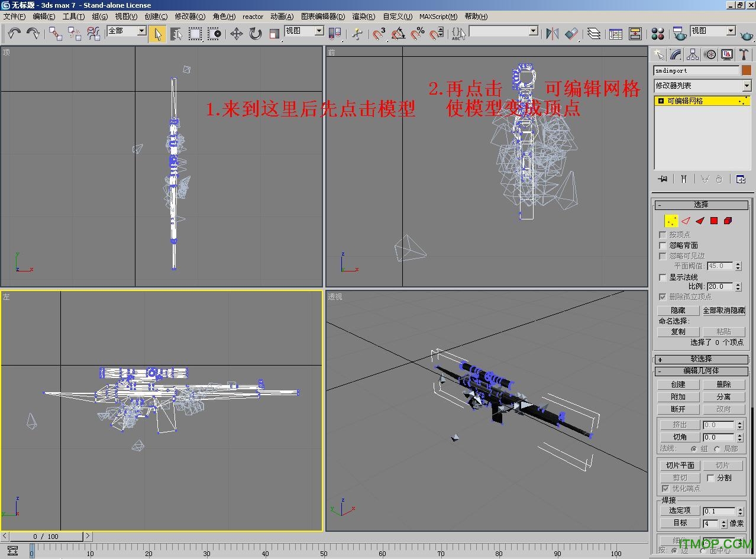Enable the 忽略背面 checkbox
The image size is (756, 559).
click(x=663, y=245)
